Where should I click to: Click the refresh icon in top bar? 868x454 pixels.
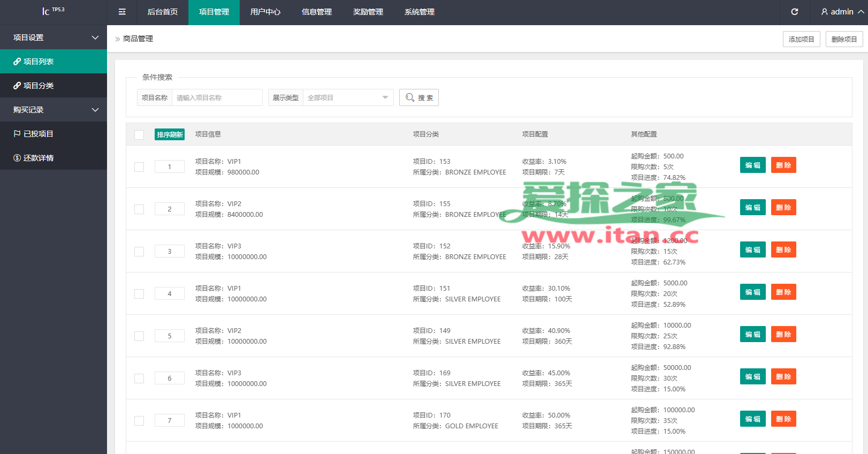click(x=795, y=12)
